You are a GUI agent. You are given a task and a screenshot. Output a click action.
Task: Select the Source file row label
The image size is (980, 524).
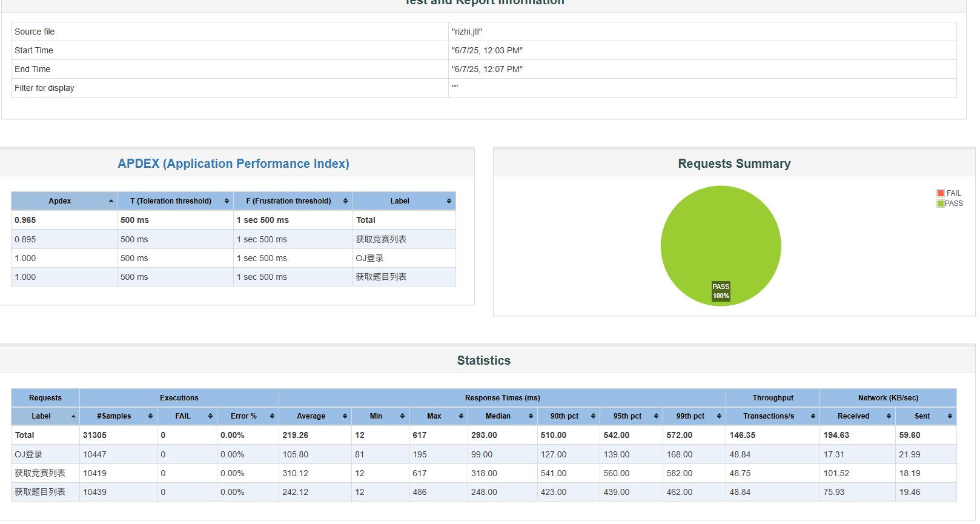35,32
